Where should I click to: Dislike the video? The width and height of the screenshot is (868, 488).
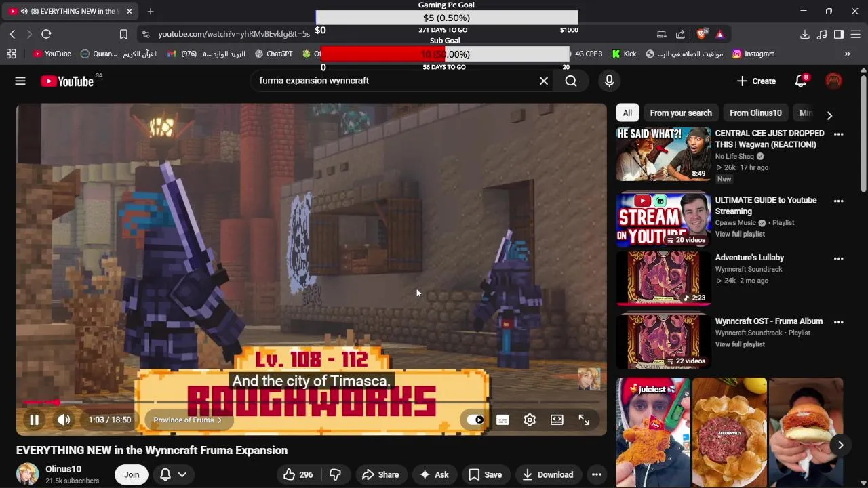pos(335,475)
